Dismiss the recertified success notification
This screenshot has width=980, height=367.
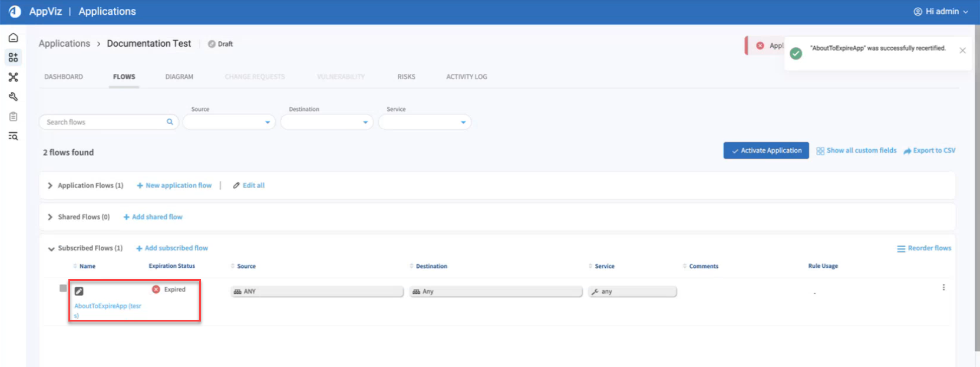(x=962, y=51)
